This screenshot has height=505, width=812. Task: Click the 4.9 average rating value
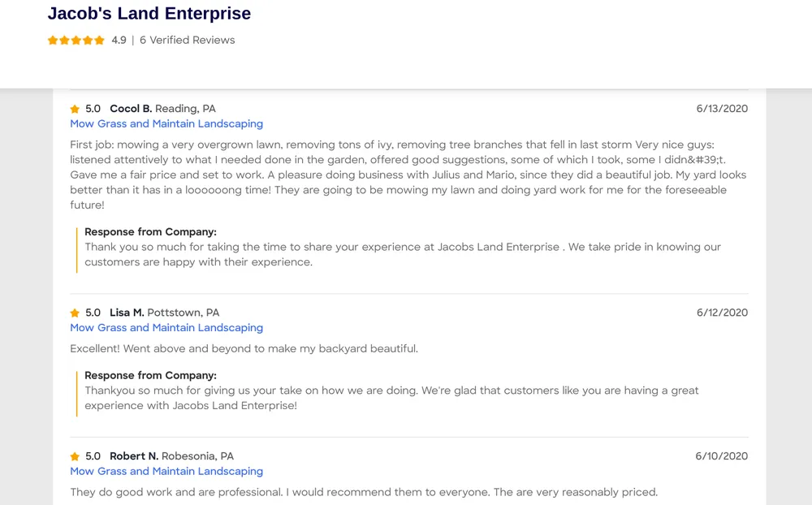point(119,39)
